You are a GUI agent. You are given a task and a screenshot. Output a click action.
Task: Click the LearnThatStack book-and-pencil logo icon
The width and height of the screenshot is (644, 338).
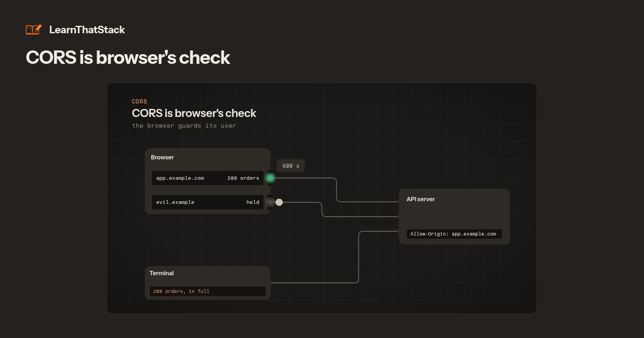pyautogui.click(x=33, y=30)
